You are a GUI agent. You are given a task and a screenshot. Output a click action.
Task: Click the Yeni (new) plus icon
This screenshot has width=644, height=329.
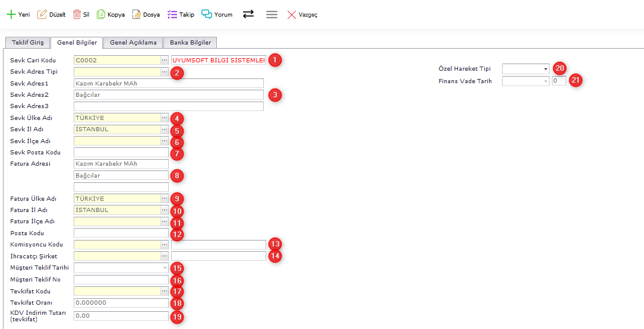[x=10, y=14]
